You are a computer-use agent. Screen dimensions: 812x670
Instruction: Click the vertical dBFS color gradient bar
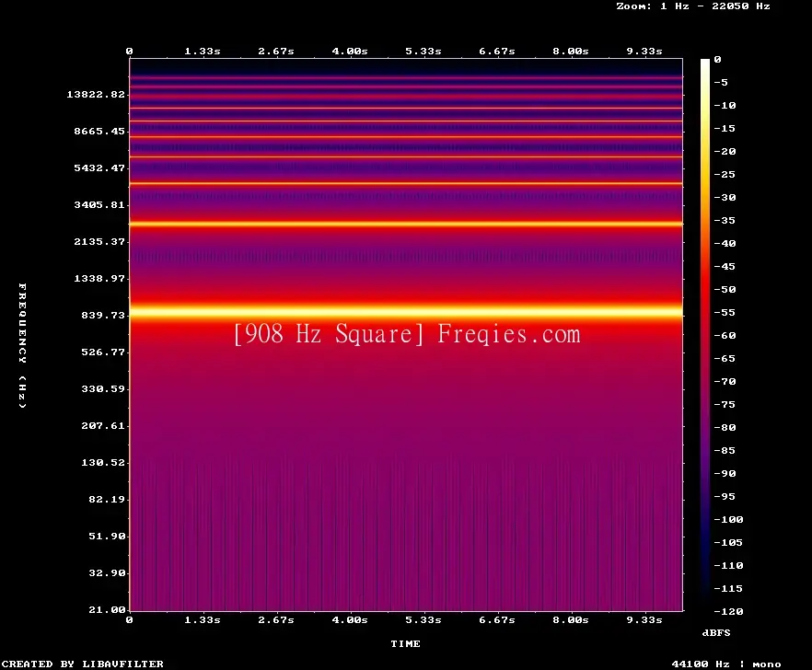tap(705, 335)
